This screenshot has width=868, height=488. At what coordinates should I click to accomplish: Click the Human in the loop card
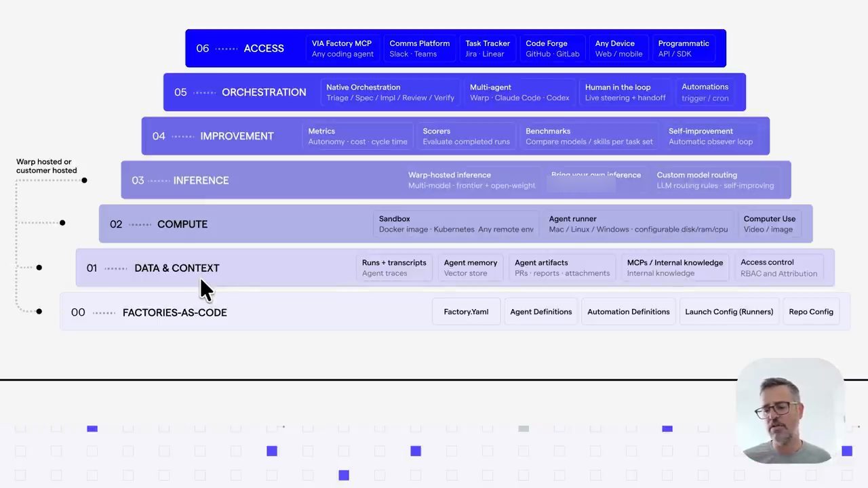click(626, 92)
